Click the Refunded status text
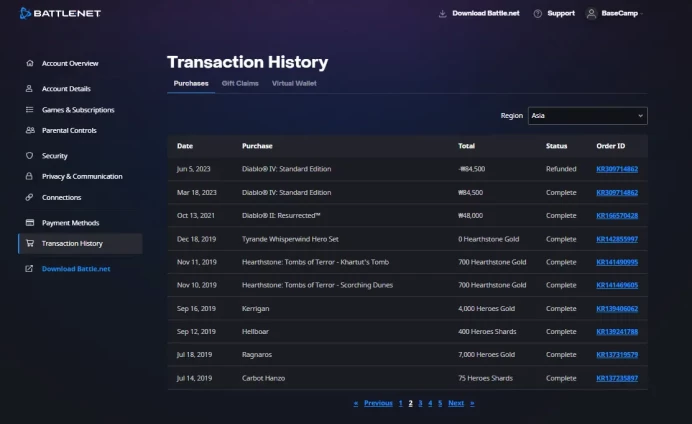 561,169
